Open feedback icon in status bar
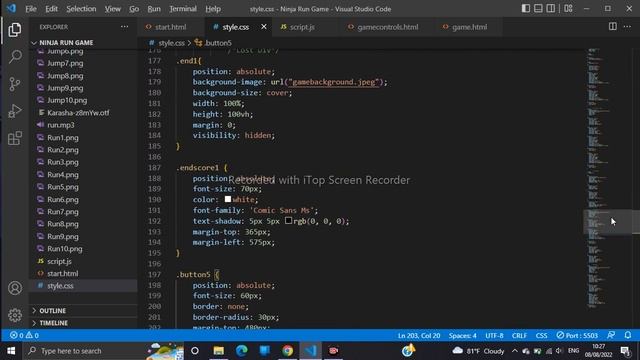Screen dimensions: 640x360 (611, 335)
